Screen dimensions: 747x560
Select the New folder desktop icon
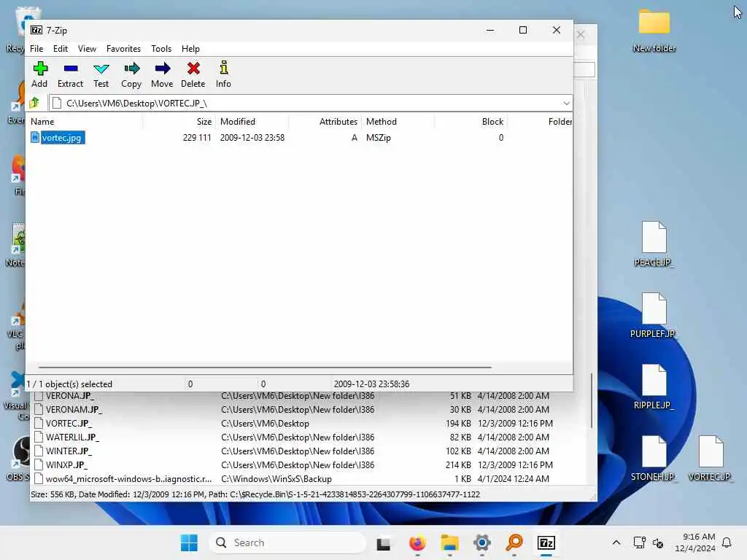click(x=654, y=30)
